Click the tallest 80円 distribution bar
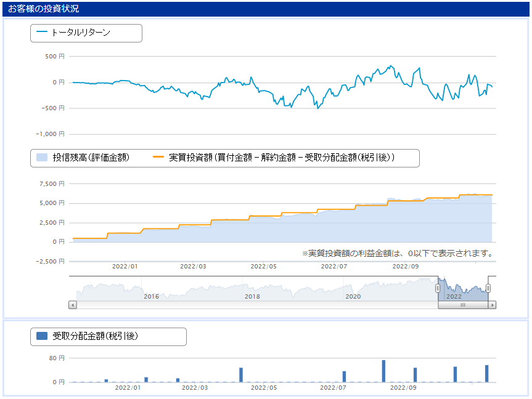Image resolution: width=532 pixels, height=399 pixels. (x=383, y=371)
